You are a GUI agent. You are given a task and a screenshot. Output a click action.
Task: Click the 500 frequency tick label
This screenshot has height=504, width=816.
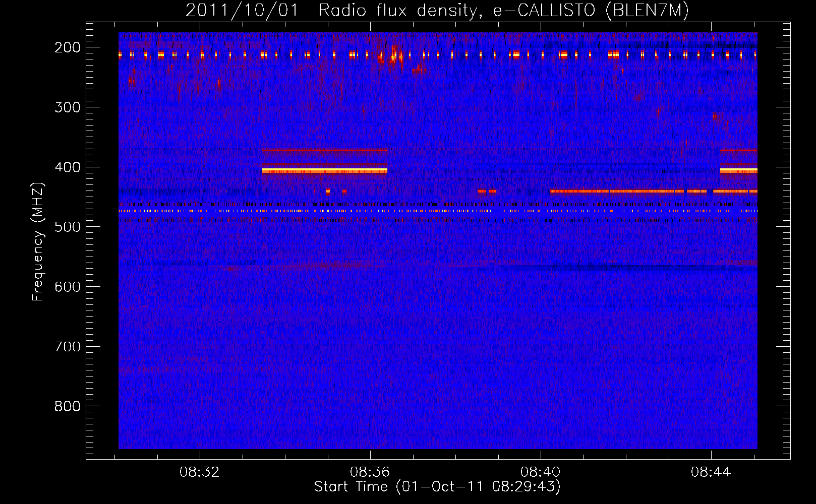[x=68, y=227]
